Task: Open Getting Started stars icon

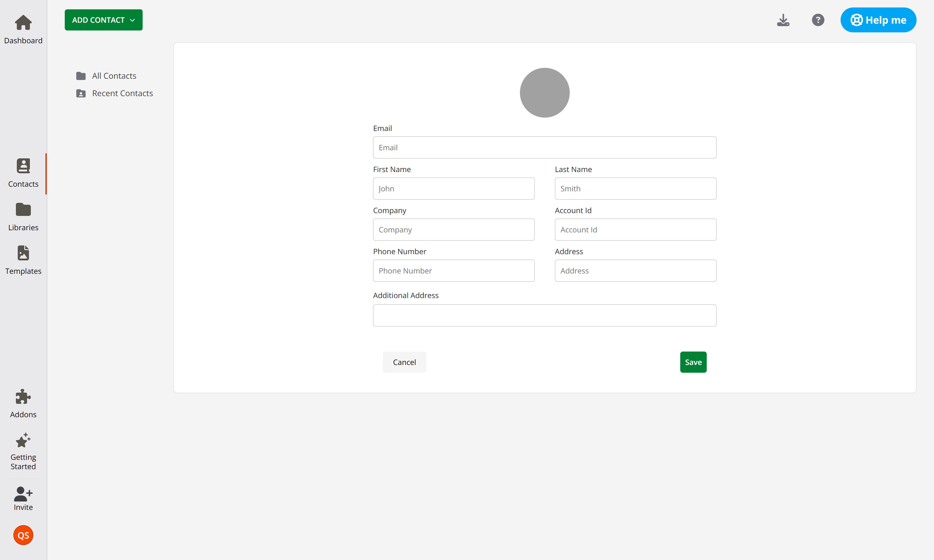Action: tap(23, 440)
